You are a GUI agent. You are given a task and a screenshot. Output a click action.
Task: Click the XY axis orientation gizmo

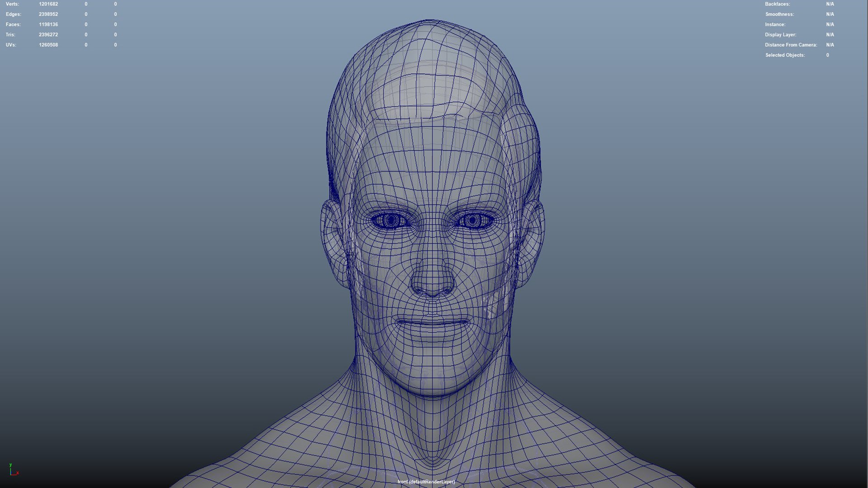point(14,469)
